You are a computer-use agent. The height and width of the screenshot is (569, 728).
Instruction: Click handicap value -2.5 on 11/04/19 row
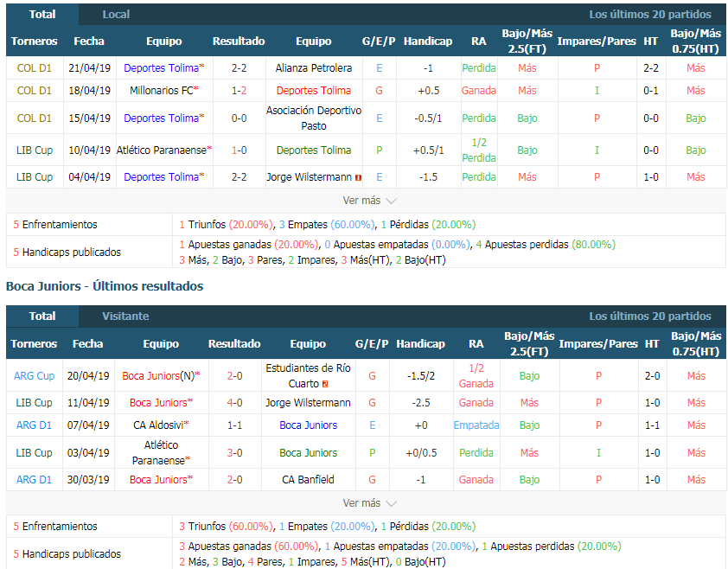click(x=421, y=403)
